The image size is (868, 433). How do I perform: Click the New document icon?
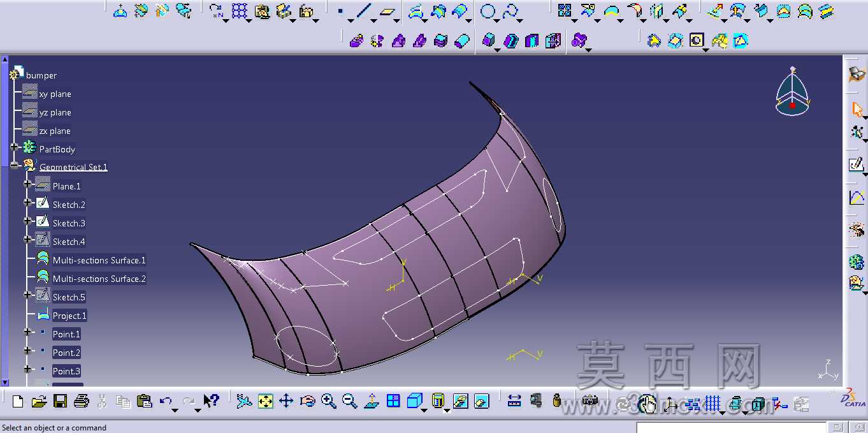click(x=18, y=401)
